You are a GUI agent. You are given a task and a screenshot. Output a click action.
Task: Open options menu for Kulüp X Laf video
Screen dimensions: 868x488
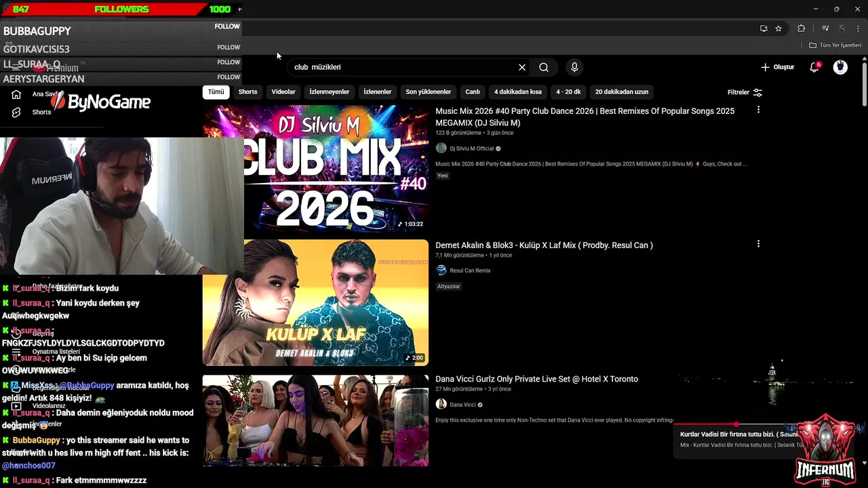pos(758,244)
